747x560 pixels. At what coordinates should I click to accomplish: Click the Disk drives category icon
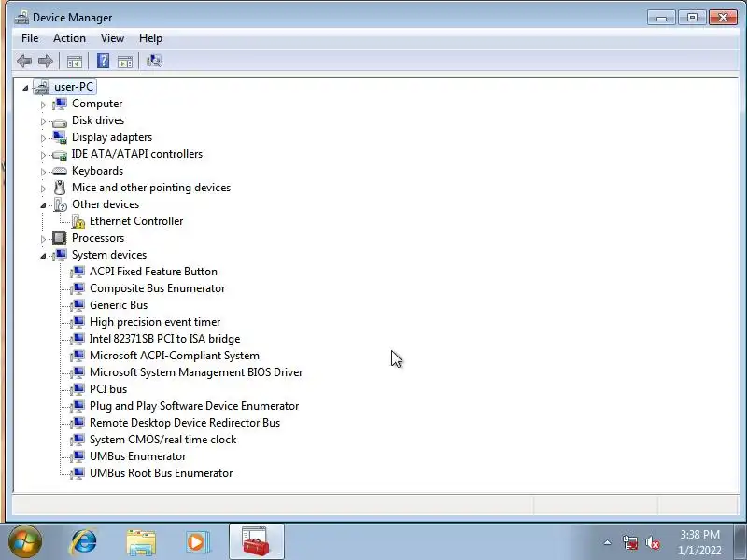point(60,121)
